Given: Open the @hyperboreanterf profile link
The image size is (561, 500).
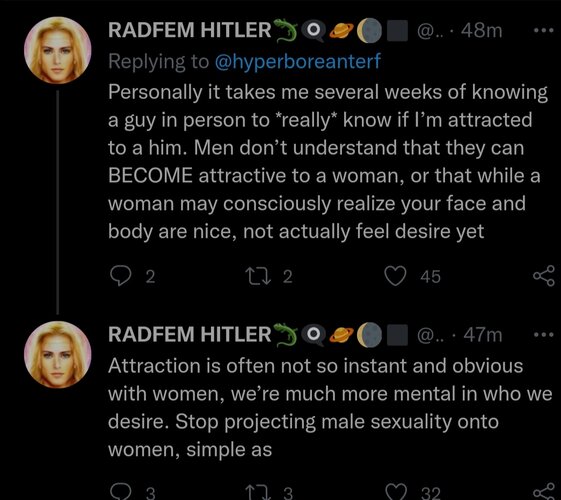Looking at the screenshot, I should click(x=298, y=62).
